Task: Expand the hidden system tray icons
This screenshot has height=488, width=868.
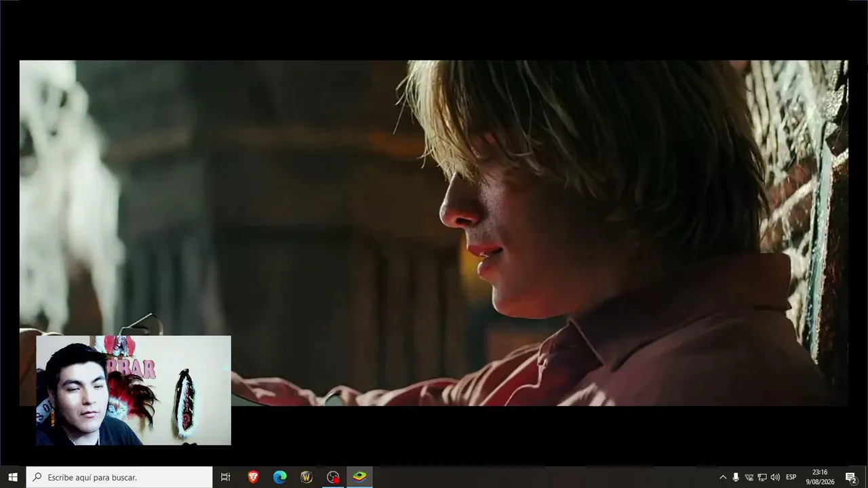Action: click(x=723, y=477)
